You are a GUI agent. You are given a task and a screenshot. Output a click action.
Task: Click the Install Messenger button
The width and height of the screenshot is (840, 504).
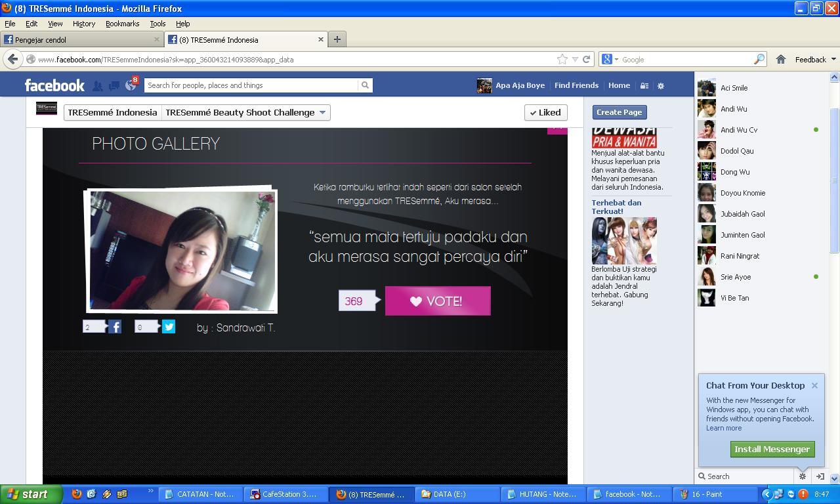772,449
